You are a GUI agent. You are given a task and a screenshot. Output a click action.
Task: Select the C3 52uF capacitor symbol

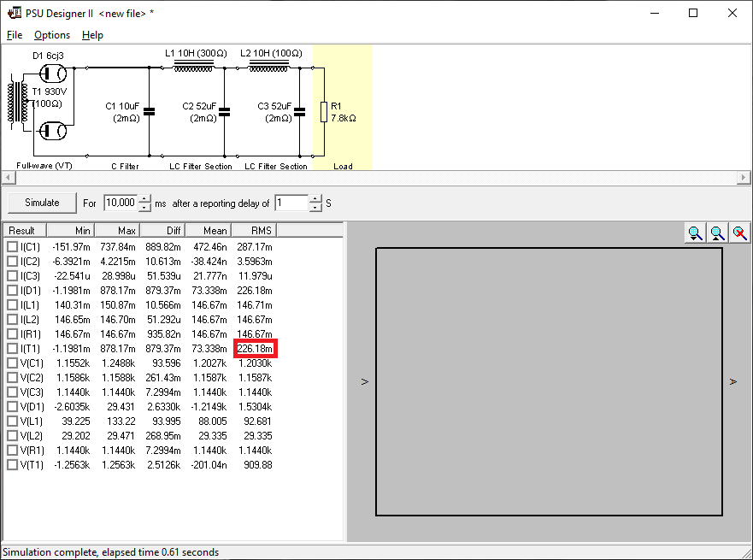[300, 112]
